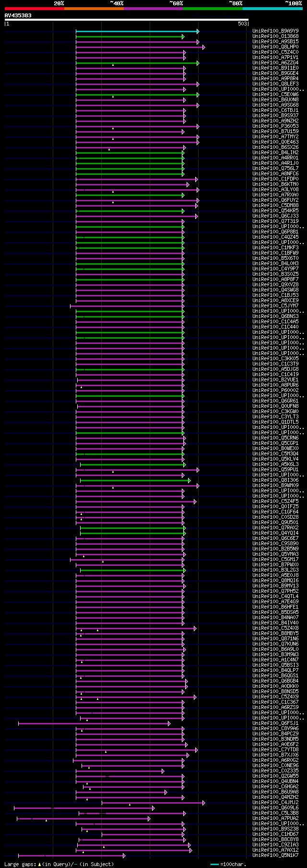Select label UniRef100_B9WM09
The height and width of the screenshot is (868, 307).
click(275, 486)
